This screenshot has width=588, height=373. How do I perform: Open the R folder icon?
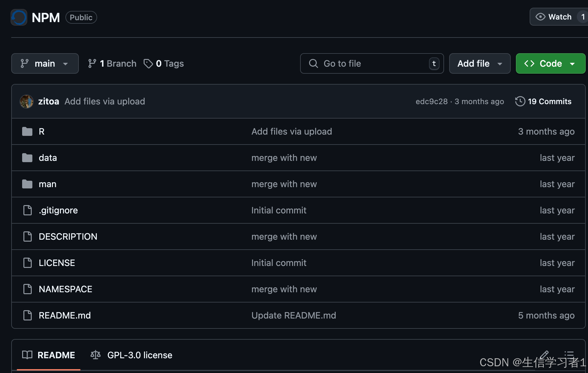click(27, 132)
